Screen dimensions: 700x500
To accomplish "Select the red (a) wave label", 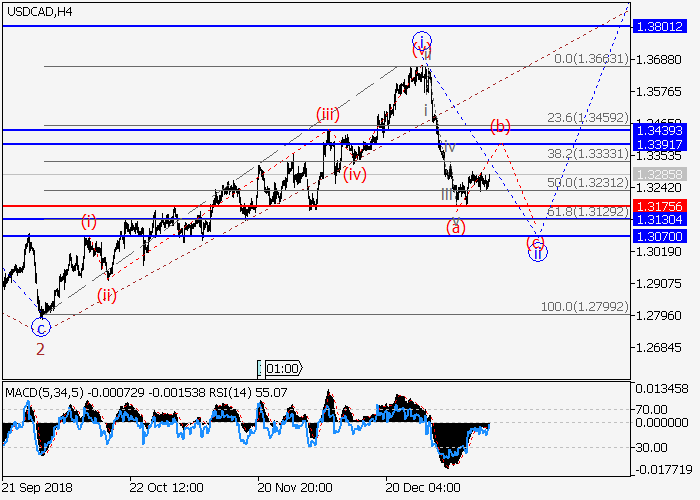I will [456, 227].
